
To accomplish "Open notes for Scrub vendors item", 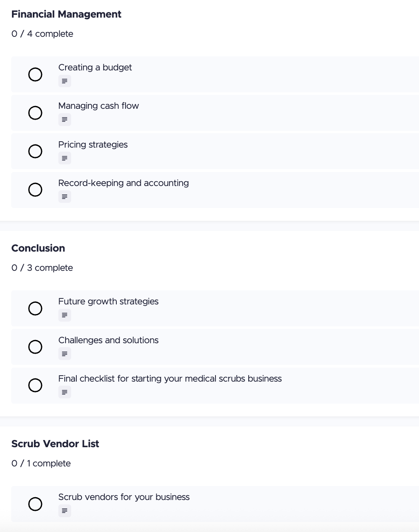I will [x=64, y=510].
